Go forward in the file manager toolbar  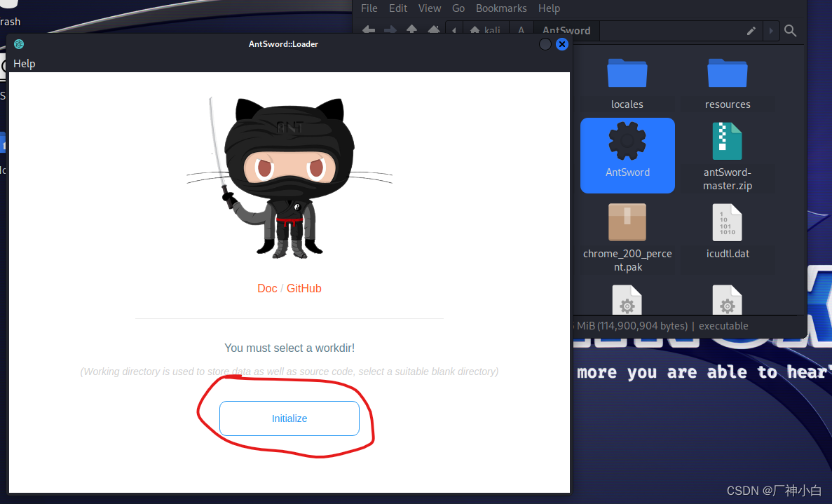click(x=390, y=30)
